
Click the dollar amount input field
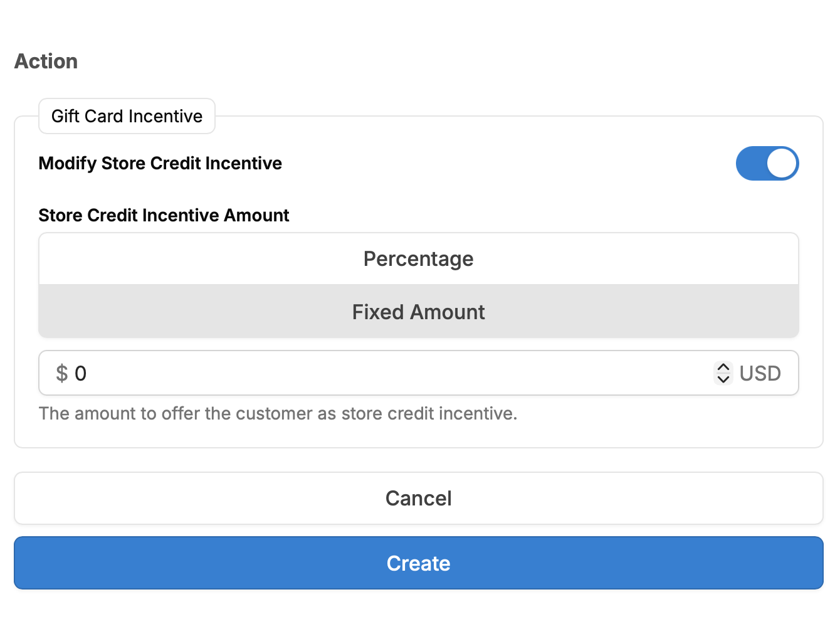click(x=419, y=373)
